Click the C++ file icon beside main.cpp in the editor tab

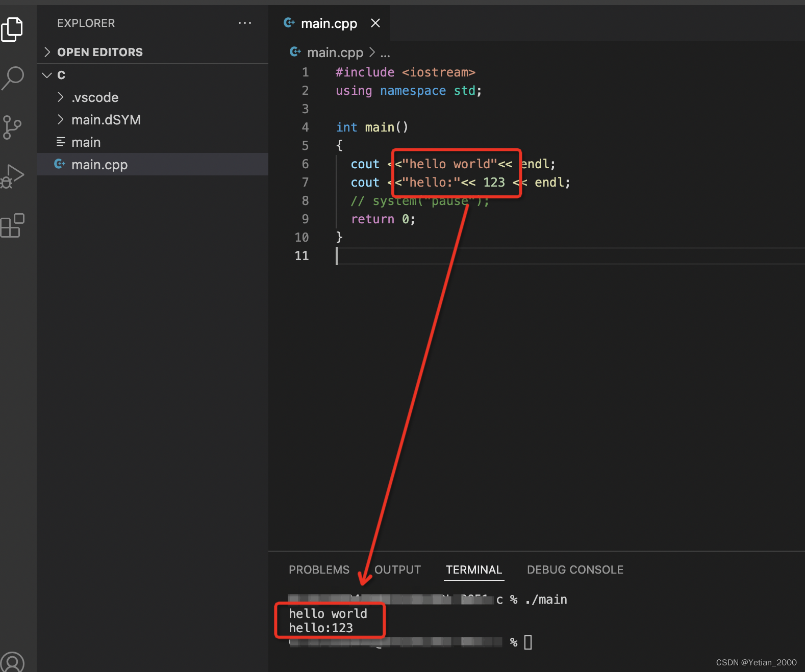289,22
